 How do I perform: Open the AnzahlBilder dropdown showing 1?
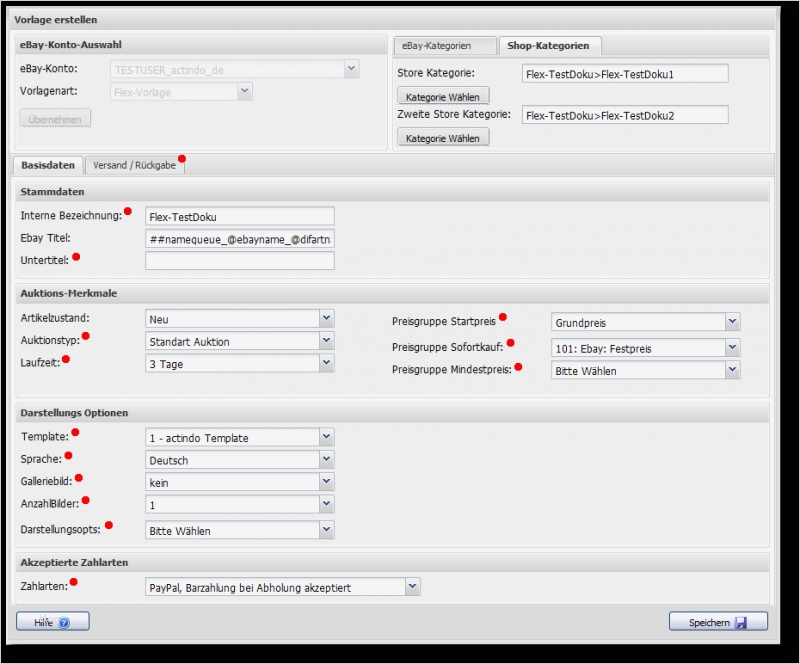pyautogui.click(x=327, y=505)
